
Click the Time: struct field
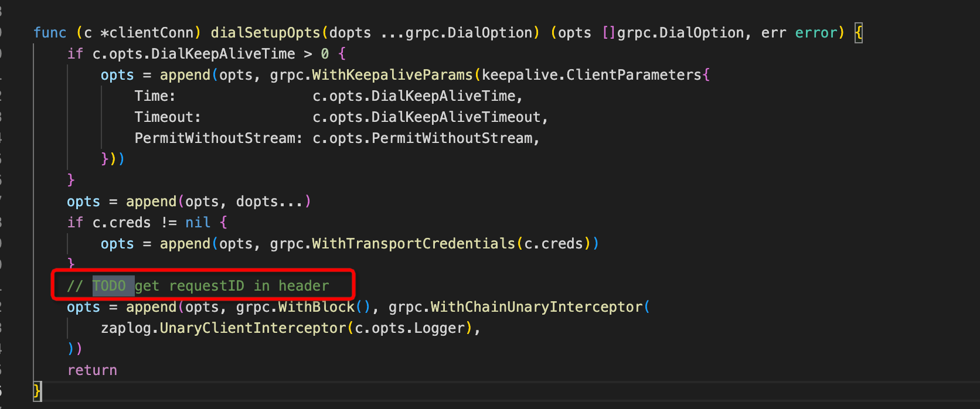point(155,96)
